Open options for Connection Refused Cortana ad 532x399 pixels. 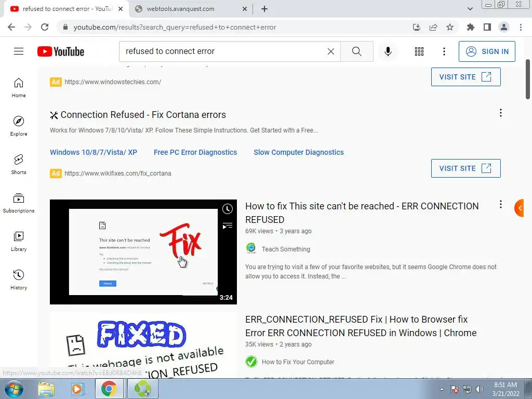(500, 113)
